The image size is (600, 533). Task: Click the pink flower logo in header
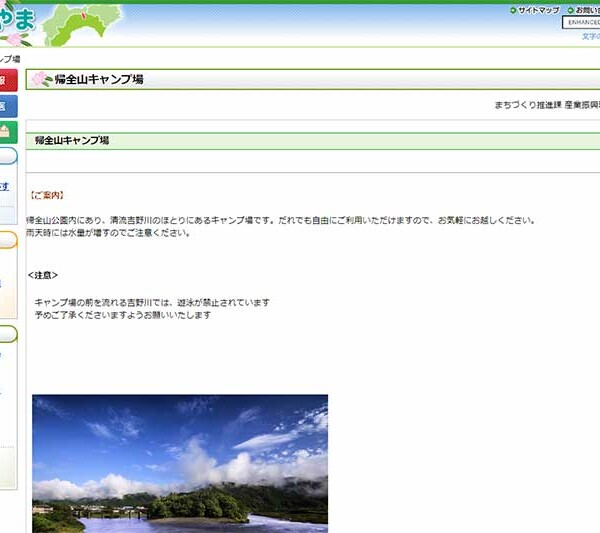pos(15,39)
